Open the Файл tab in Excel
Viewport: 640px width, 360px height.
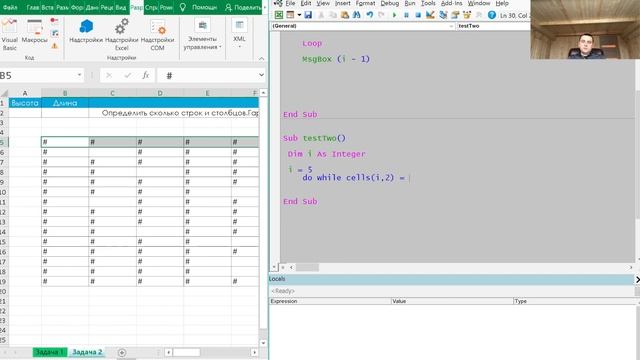pyautogui.click(x=11, y=7)
